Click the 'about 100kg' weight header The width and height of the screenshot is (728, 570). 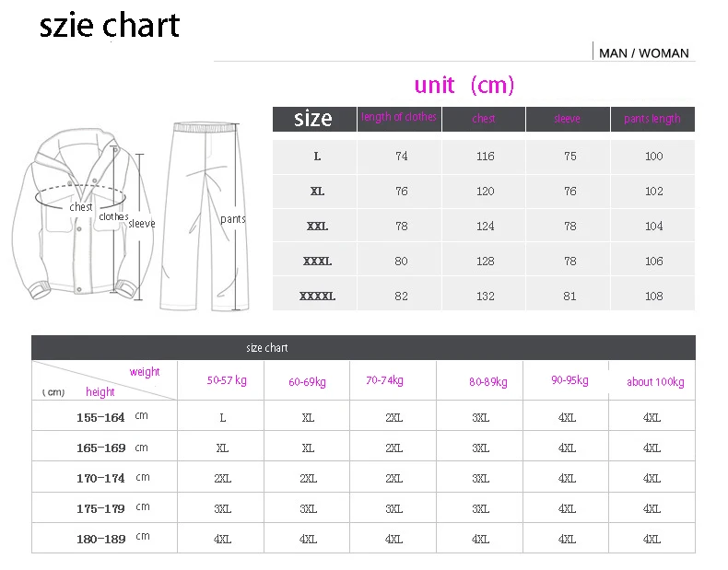click(655, 382)
